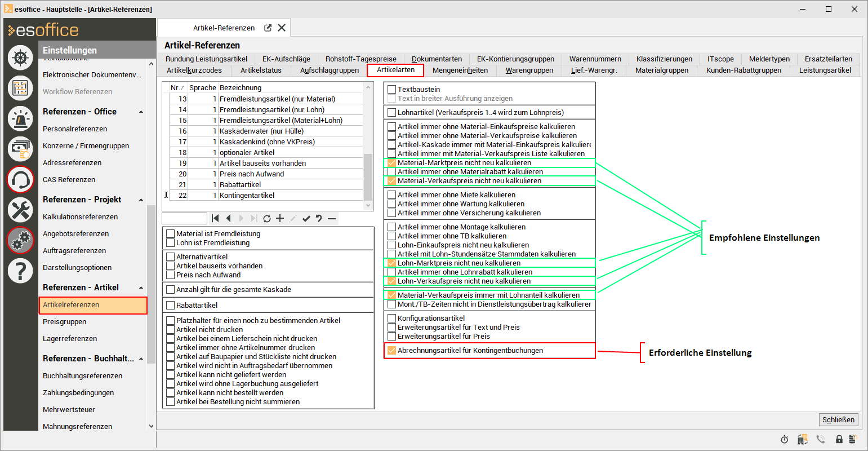Enable Konfigurationsartikel checkbox
The height and width of the screenshot is (451, 868).
pyautogui.click(x=392, y=318)
